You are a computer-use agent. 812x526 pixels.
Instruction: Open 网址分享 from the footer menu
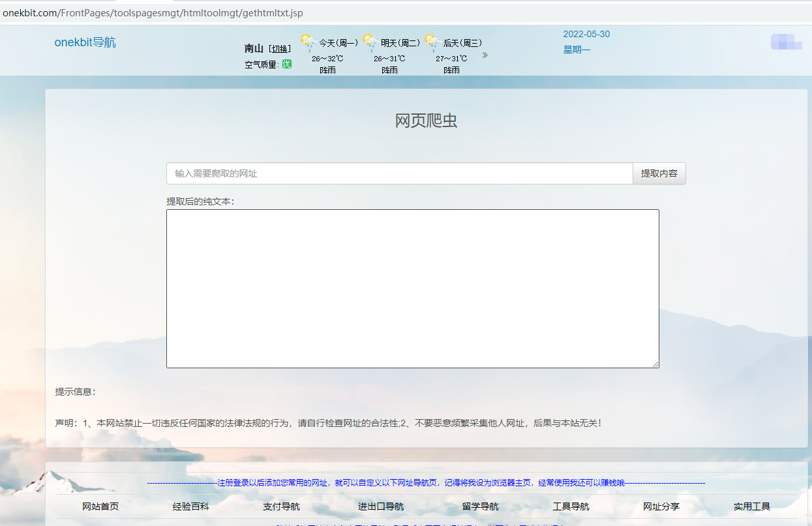pos(661,506)
